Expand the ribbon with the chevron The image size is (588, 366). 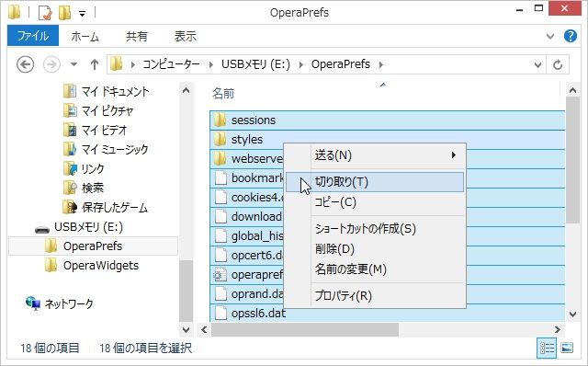tap(550, 36)
